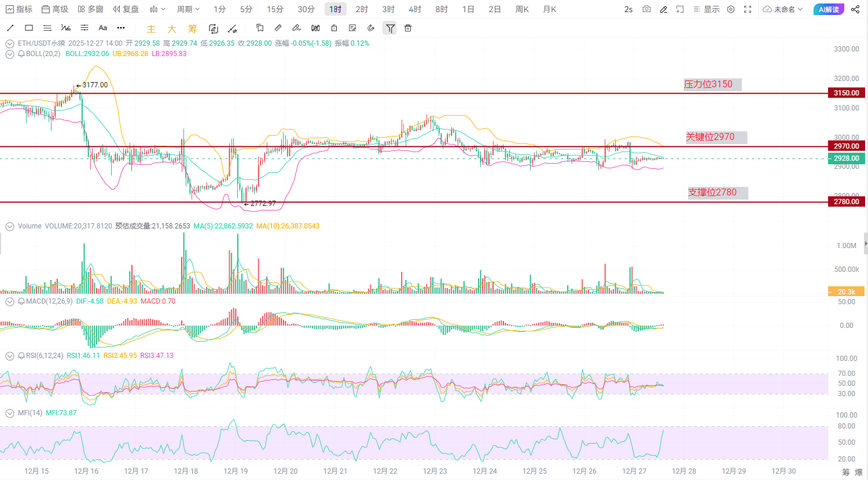Click the line-with-eraser drawing icon
The width and height of the screenshot is (868, 480).
pos(232,28)
